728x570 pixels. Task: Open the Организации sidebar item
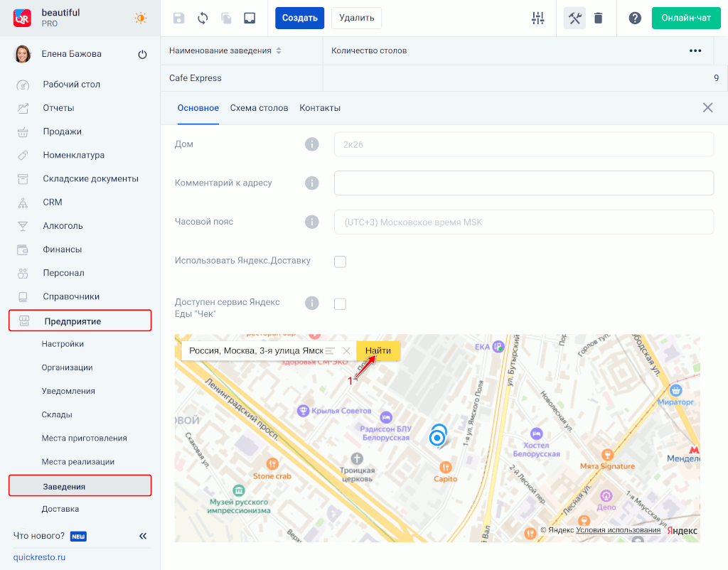click(68, 367)
